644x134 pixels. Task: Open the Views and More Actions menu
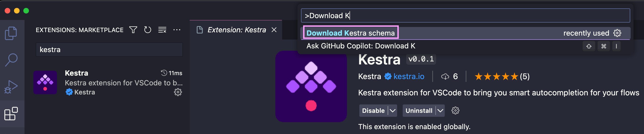click(177, 30)
